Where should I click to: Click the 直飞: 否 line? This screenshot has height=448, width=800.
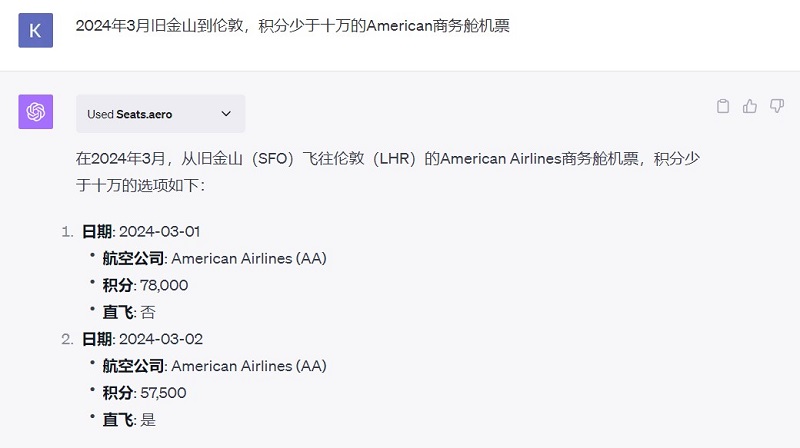pyautogui.click(x=129, y=312)
